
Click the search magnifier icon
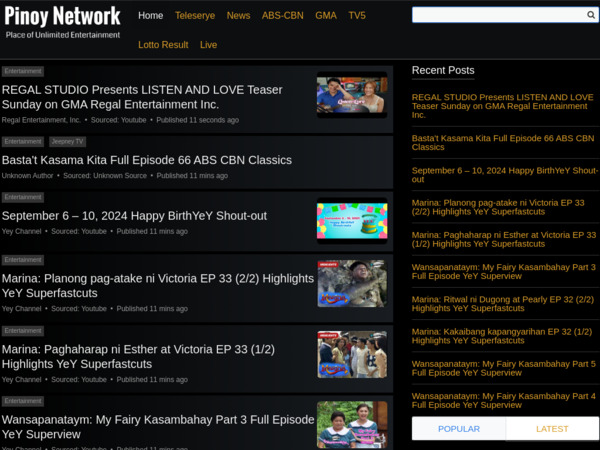point(591,15)
